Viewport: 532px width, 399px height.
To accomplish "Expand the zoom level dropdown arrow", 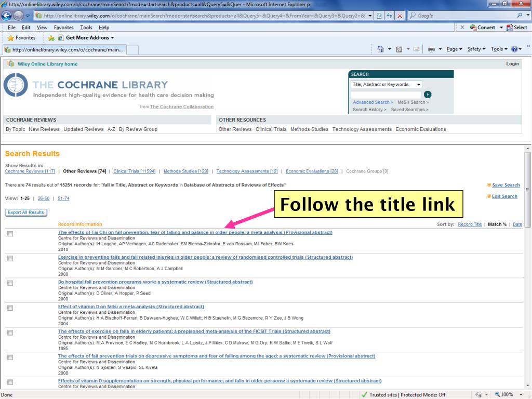I will pos(521,395).
